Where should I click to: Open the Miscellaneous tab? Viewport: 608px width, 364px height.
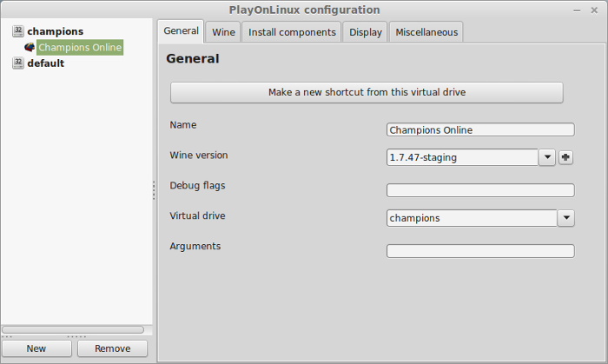pyautogui.click(x=426, y=32)
